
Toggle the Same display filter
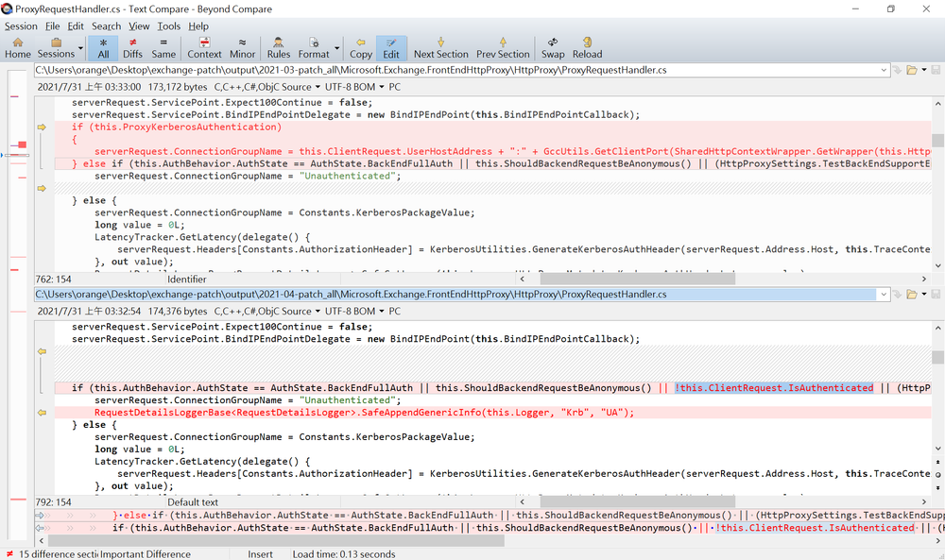(163, 47)
